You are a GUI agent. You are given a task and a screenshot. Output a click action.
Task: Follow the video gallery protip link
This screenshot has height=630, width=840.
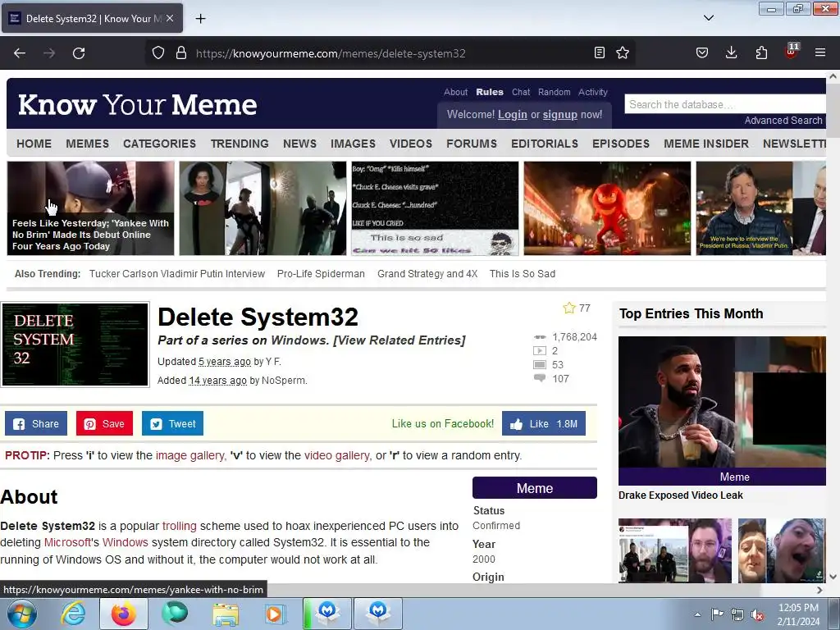(336, 455)
